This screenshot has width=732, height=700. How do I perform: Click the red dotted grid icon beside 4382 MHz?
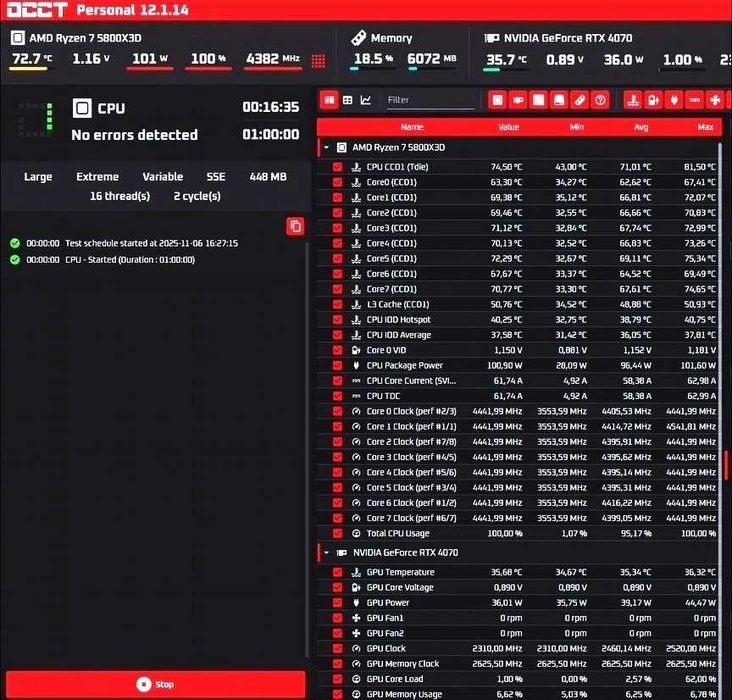pos(318,61)
